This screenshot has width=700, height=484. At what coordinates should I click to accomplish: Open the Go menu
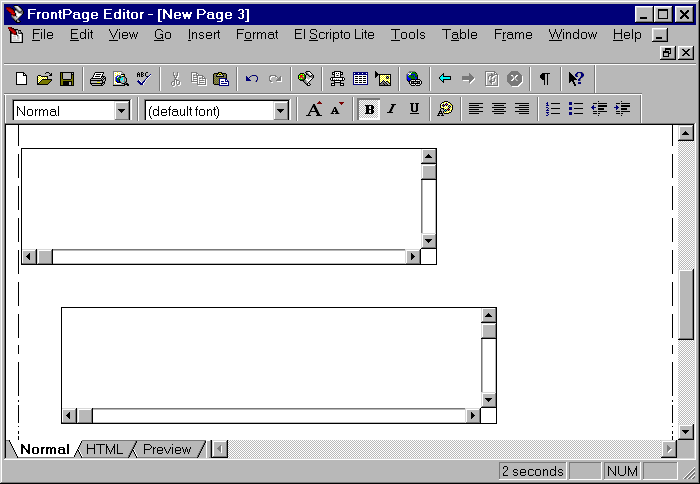pos(162,34)
